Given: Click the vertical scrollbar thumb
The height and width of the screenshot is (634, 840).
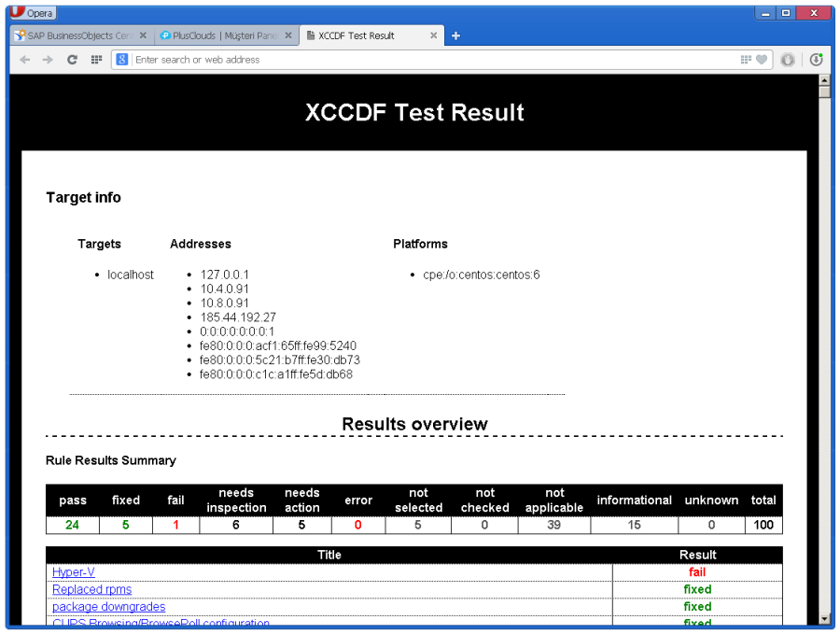Looking at the screenshot, I should point(824,92).
